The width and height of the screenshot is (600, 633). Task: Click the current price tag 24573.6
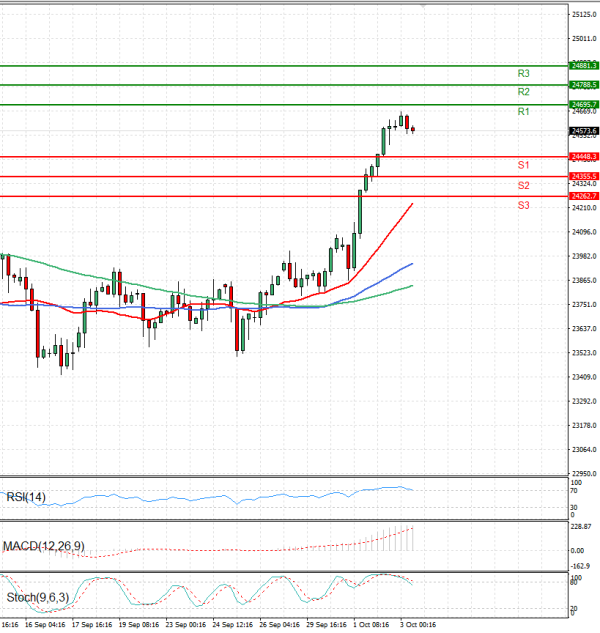(583, 131)
